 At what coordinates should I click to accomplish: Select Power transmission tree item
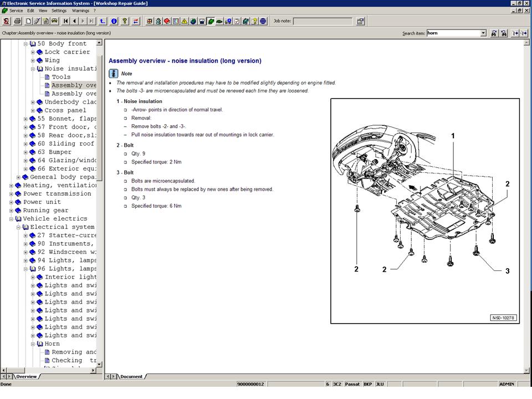pos(57,194)
